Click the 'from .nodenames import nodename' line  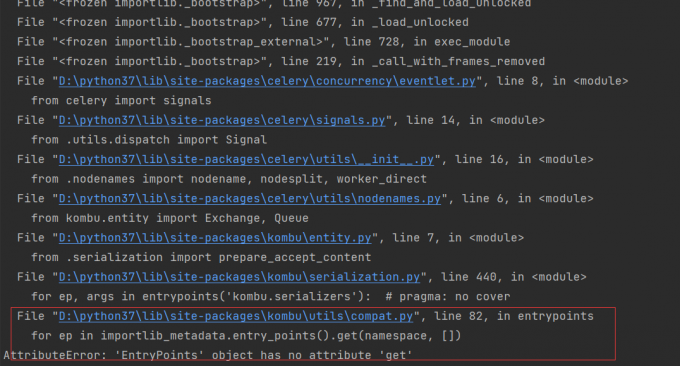(x=229, y=179)
